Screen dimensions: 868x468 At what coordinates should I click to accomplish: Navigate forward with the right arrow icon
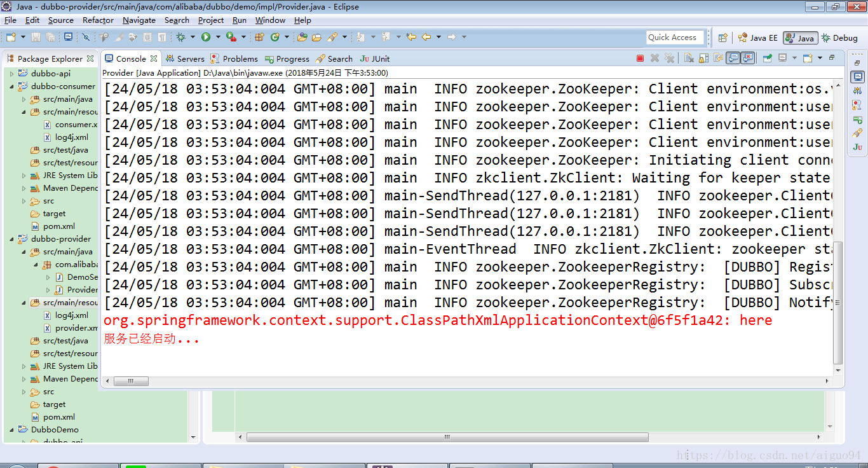[452, 38]
